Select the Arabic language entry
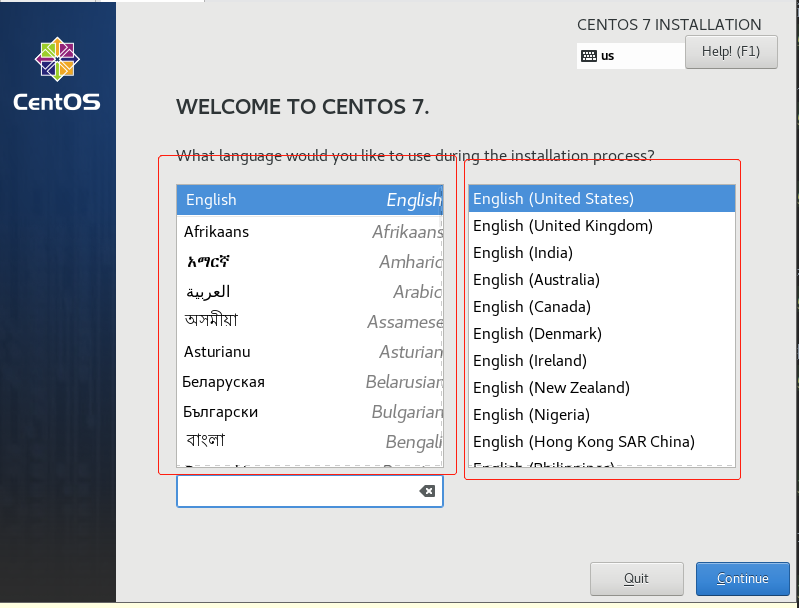This screenshot has width=799, height=608. [x=310, y=292]
